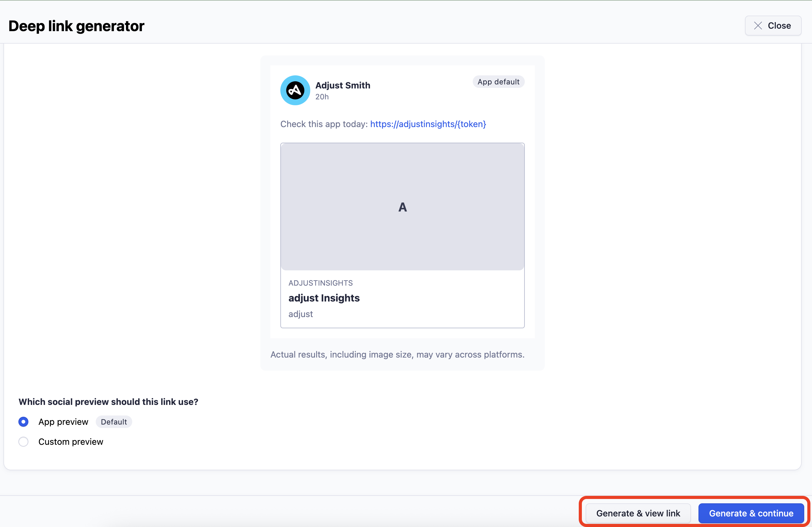Click the Custom preview label text
Viewport: 812px width, 527px height.
tap(70, 442)
